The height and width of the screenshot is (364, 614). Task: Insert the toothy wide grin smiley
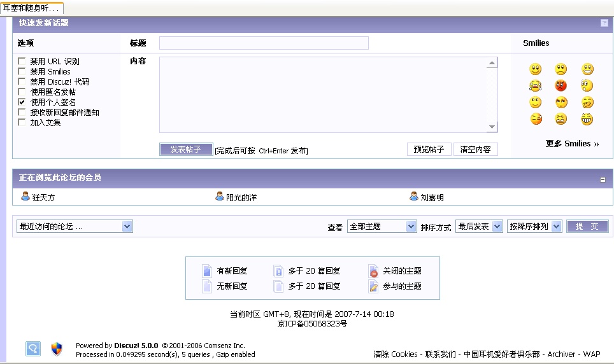[587, 118]
